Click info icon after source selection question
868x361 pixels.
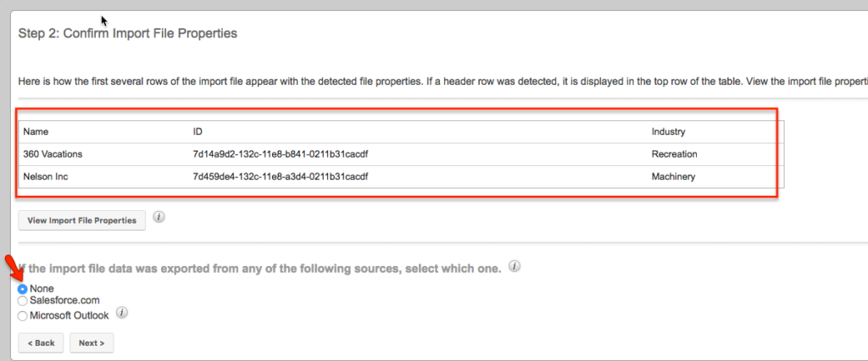point(515,267)
